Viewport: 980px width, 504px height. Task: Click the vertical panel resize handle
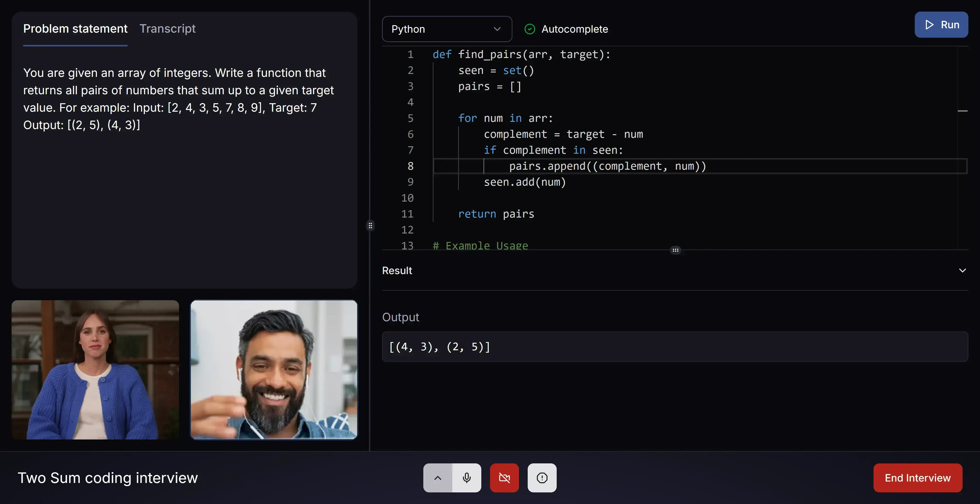(x=370, y=226)
